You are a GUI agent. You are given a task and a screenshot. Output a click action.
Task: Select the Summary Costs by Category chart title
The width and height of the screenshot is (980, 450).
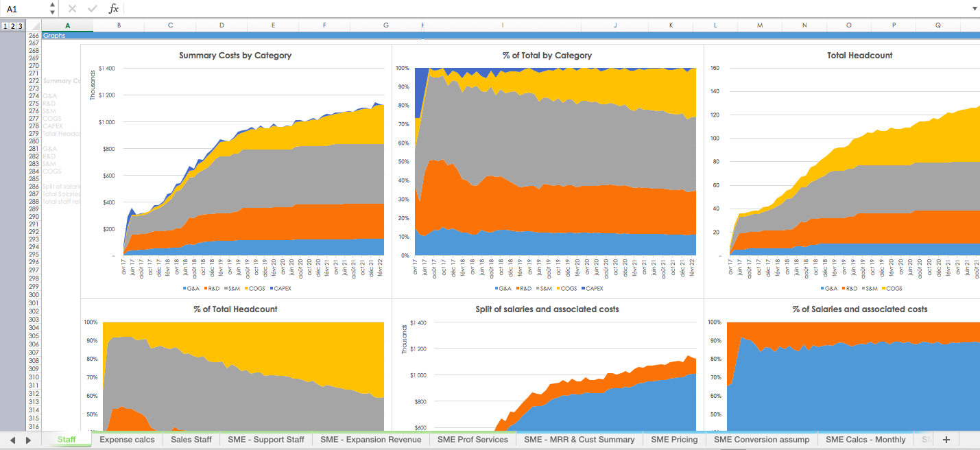click(235, 56)
